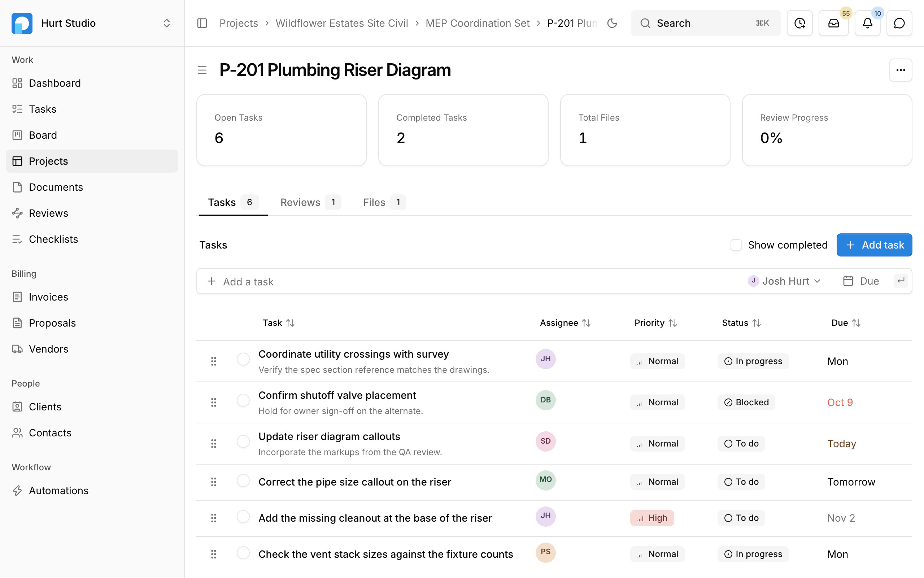The width and height of the screenshot is (924, 578).
Task: Change High priority on missing cleanout task
Action: [x=652, y=518]
